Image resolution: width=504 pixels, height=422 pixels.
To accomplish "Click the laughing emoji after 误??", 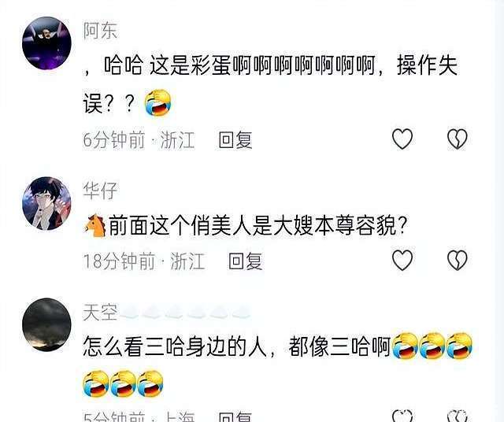I will click(x=157, y=103).
